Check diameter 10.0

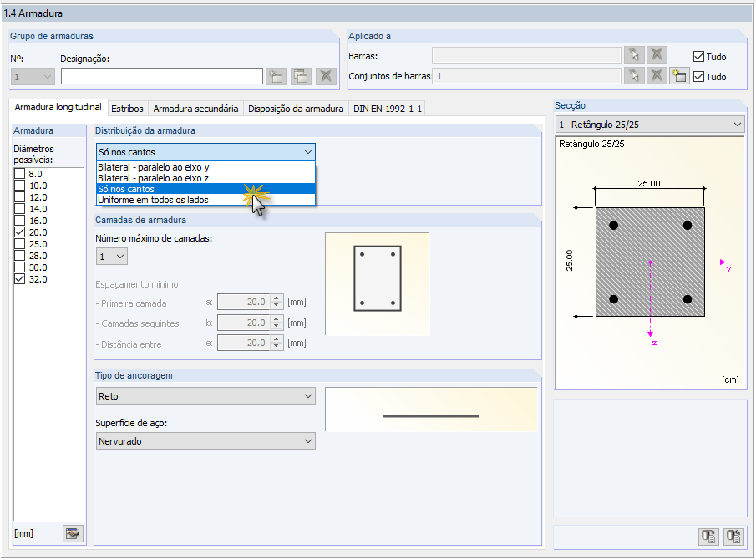19,186
